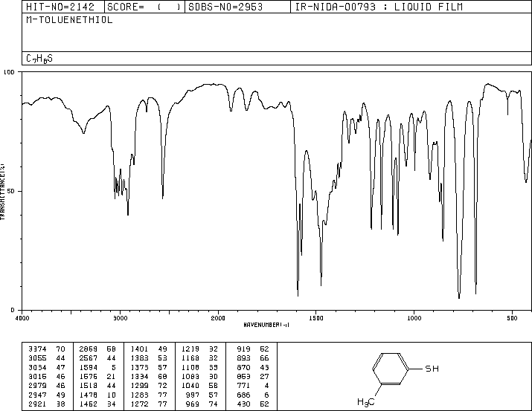Click the 2000 wavenumber axis label
Screen dimensions: 532x411
[x=218, y=318]
